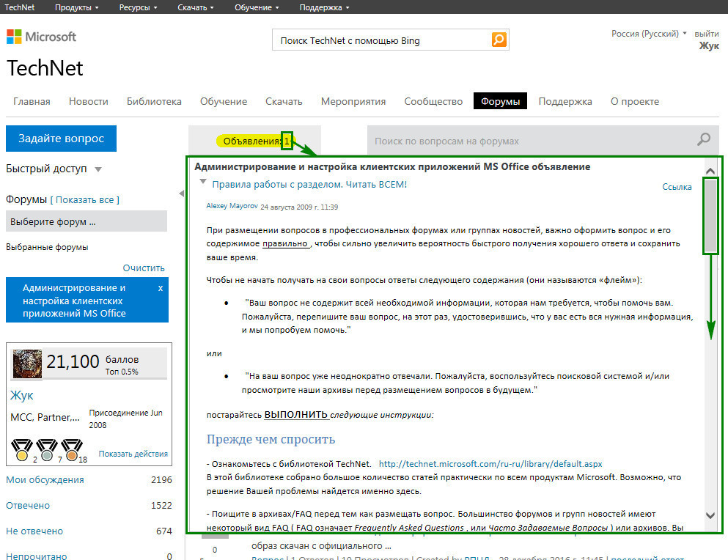The height and width of the screenshot is (560, 728).
Task: Click the Жук user avatar thumbnail
Action: (27, 364)
